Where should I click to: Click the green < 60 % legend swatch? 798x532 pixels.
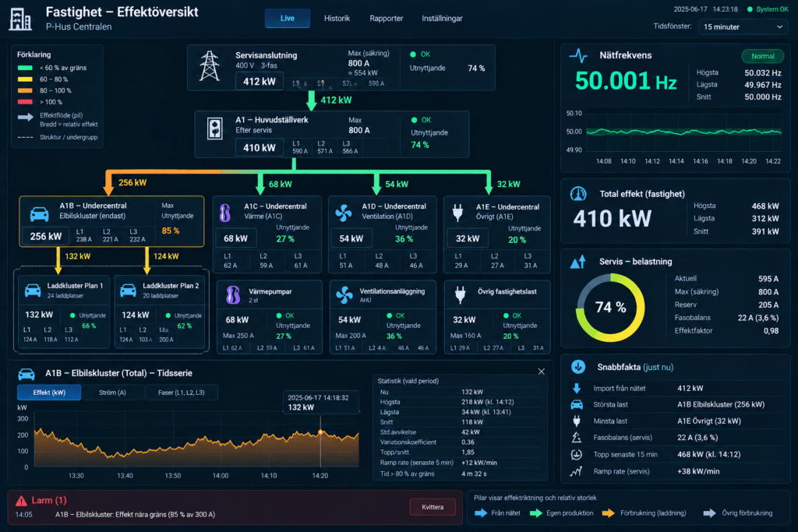25,68
